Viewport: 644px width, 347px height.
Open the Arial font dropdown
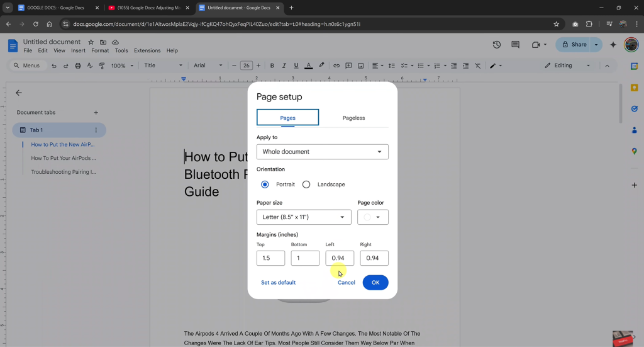click(208, 65)
